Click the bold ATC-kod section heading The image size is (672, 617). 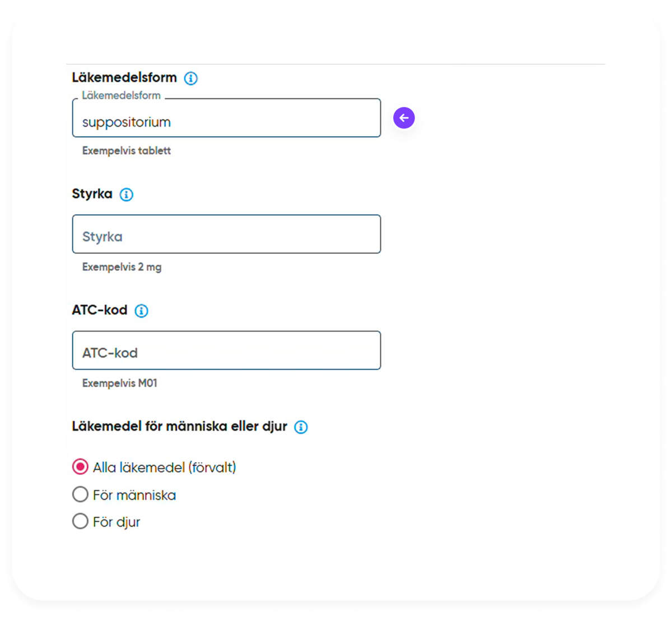coord(100,310)
